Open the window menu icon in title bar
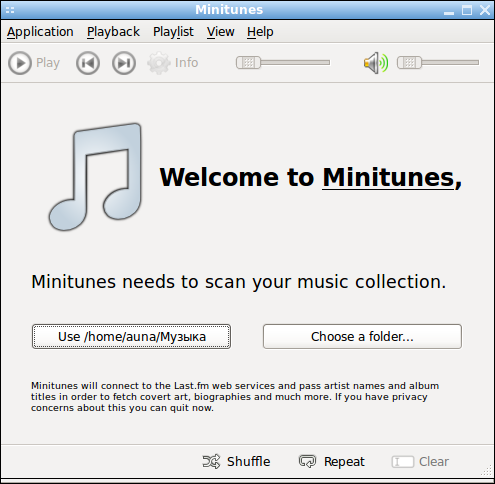 pos(10,10)
